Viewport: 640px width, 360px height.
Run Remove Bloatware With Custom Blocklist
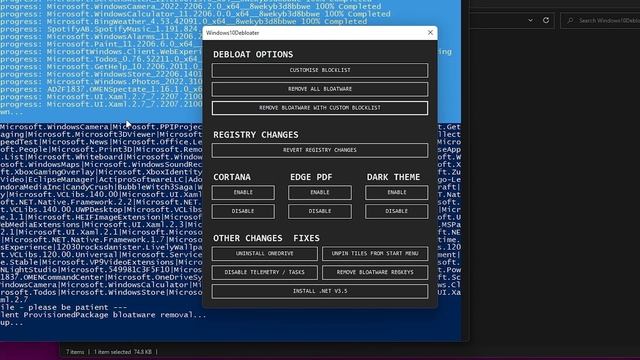point(320,108)
